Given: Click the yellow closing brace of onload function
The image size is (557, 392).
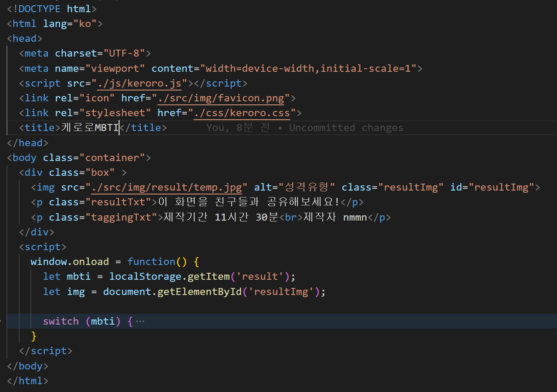Looking at the screenshot, I should click(x=34, y=336).
